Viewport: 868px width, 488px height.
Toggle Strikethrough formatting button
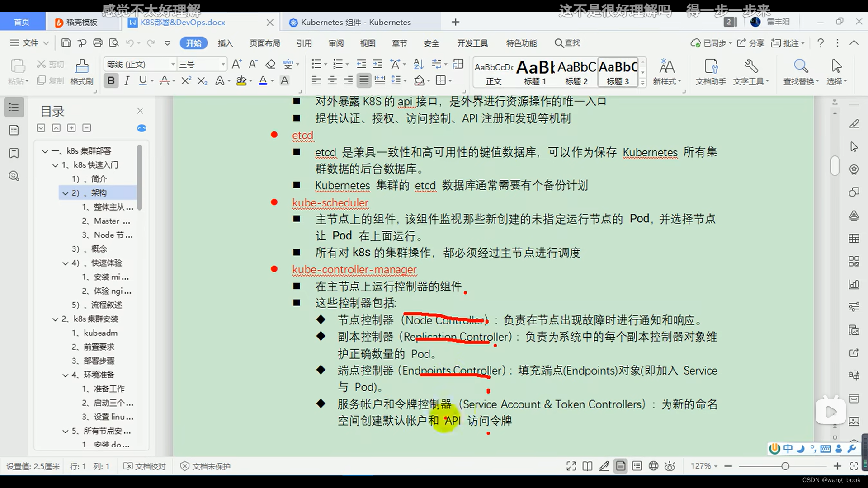pos(164,81)
